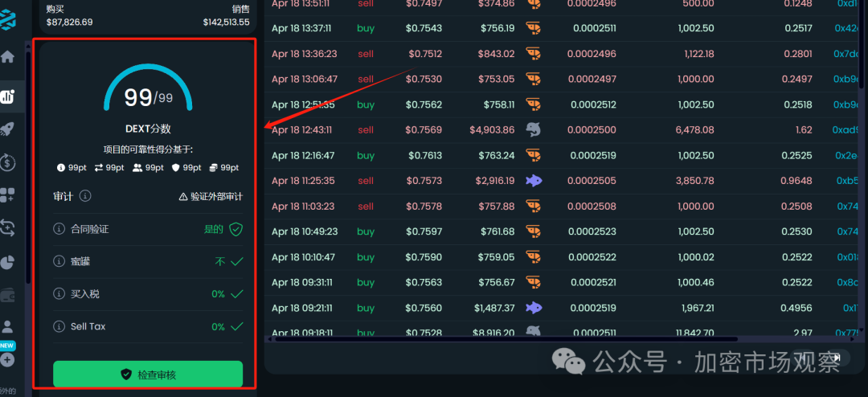Click the 买入税 0% value
The width and height of the screenshot is (868, 397).
218,294
